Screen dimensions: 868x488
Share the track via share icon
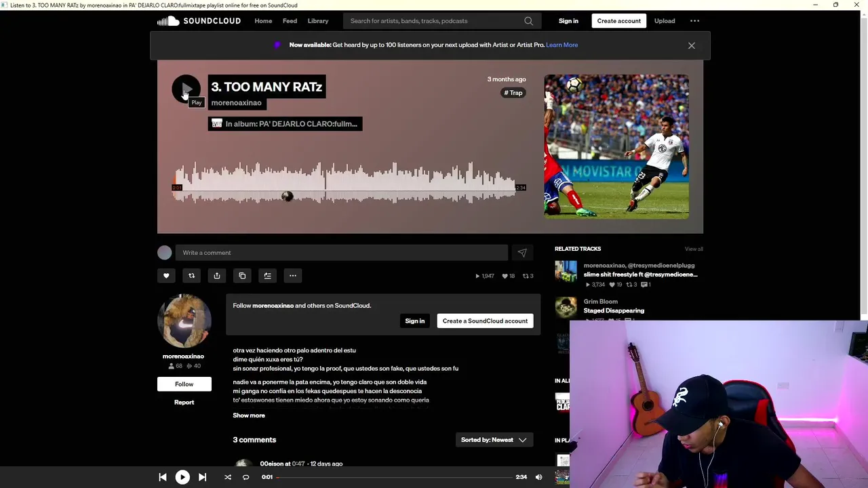coord(217,276)
